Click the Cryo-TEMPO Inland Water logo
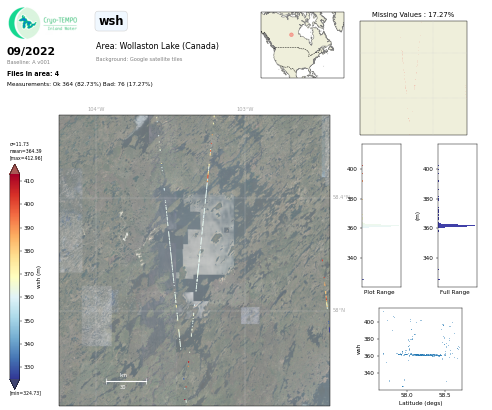The height and width of the screenshot is (410, 492). tap(43, 23)
